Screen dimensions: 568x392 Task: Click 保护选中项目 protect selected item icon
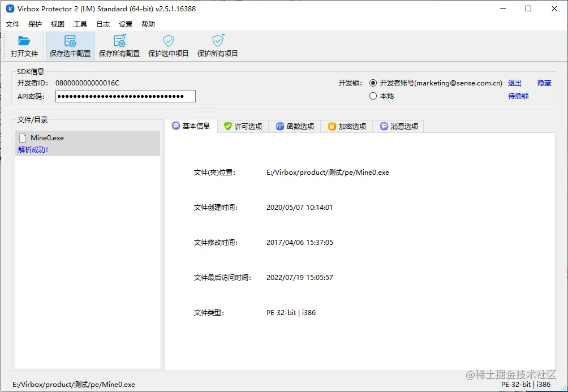click(x=169, y=41)
